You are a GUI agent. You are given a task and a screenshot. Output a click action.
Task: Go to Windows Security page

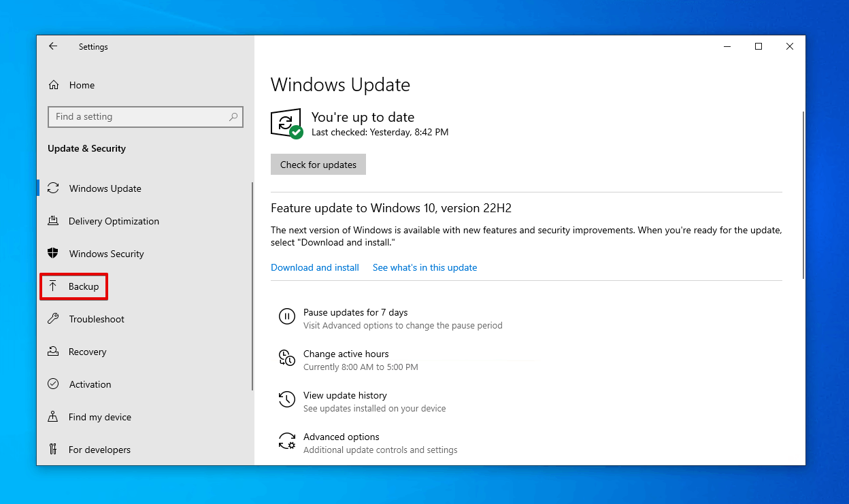point(107,254)
